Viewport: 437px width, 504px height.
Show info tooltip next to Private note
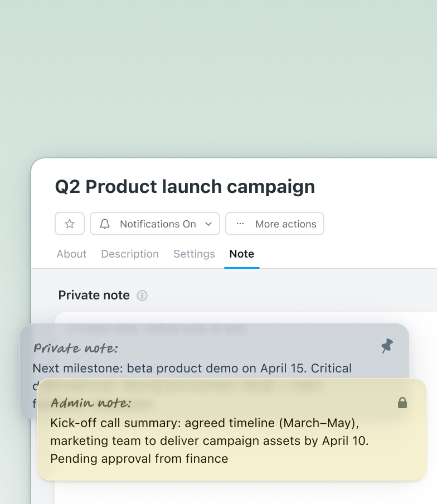[x=142, y=295]
